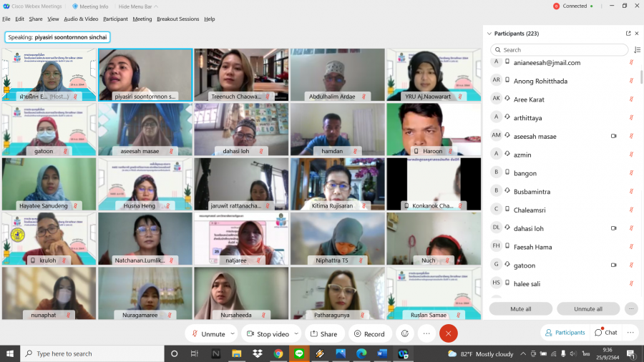
Task: Expand audio options arrow beside Unmute
Action: coord(233,333)
